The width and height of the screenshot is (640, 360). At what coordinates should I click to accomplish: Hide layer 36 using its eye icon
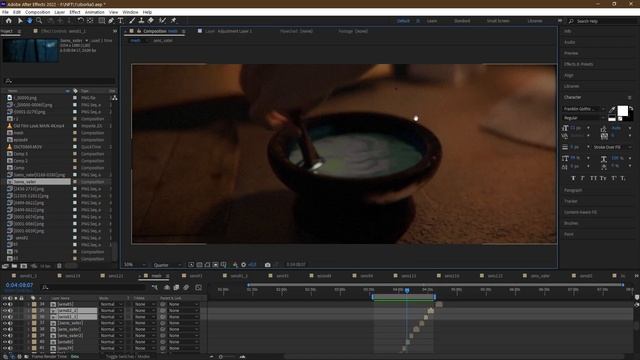pos(5,317)
